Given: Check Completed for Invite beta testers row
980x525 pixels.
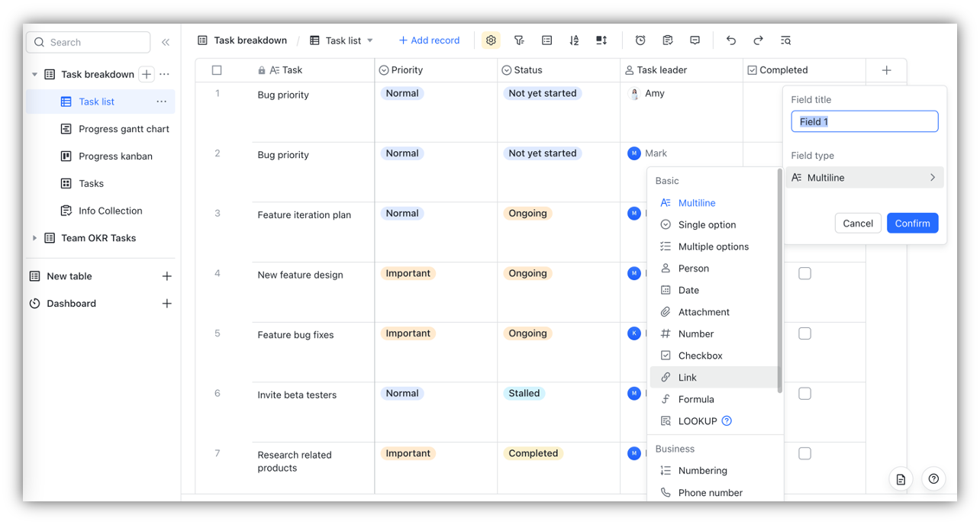Looking at the screenshot, I should coord(804,393).
